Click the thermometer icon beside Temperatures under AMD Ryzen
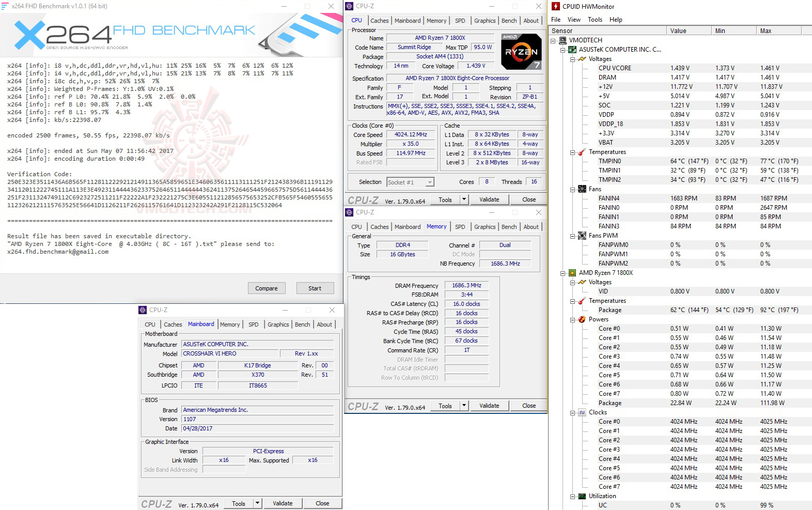 tap(582, 301)
